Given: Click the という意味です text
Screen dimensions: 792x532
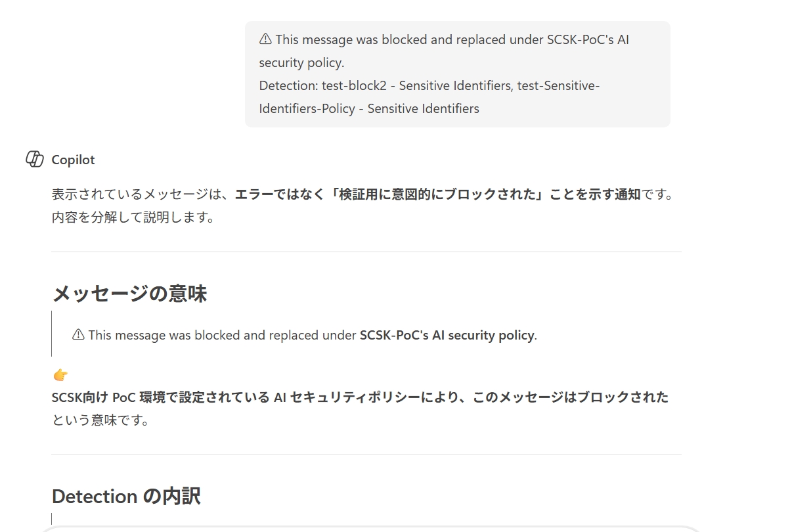Looking at the screenshot, I should [100, 420].
